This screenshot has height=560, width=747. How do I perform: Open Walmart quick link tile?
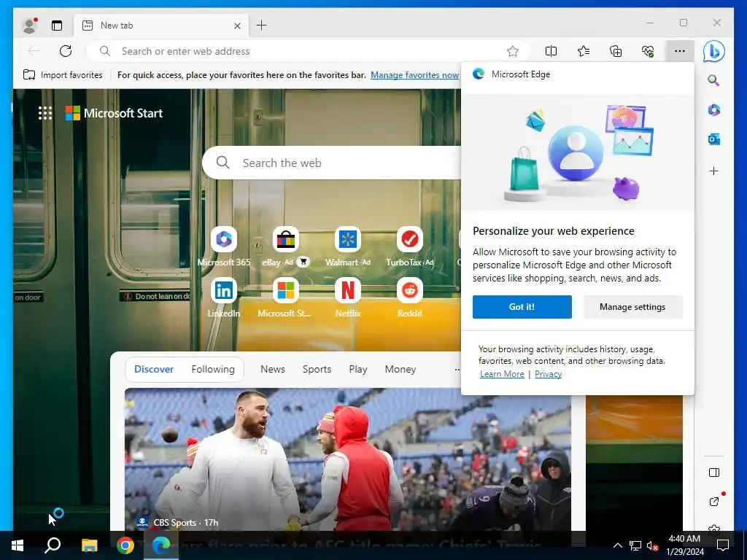pos(348,246)
